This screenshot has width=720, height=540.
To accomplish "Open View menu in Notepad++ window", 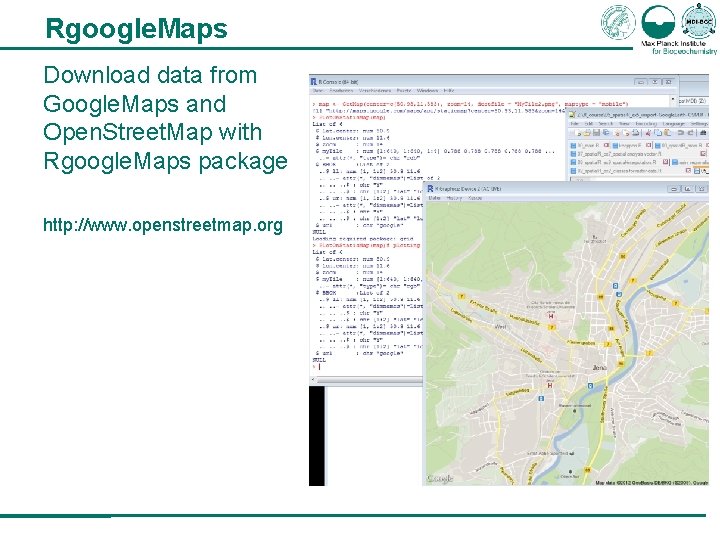I will pyautogui.click(x=624, y=124).
